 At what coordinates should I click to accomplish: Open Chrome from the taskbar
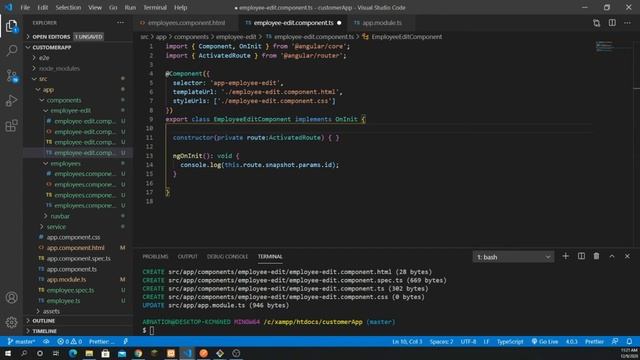138,353
